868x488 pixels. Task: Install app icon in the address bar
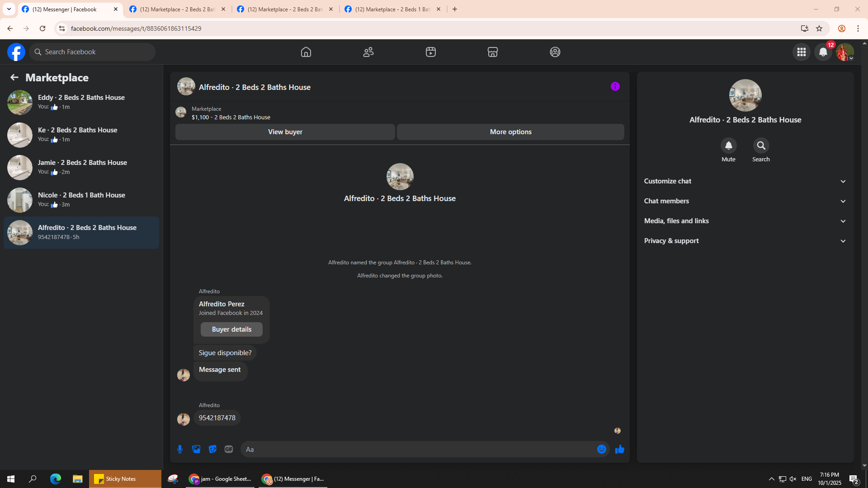[x=804, y=28]
